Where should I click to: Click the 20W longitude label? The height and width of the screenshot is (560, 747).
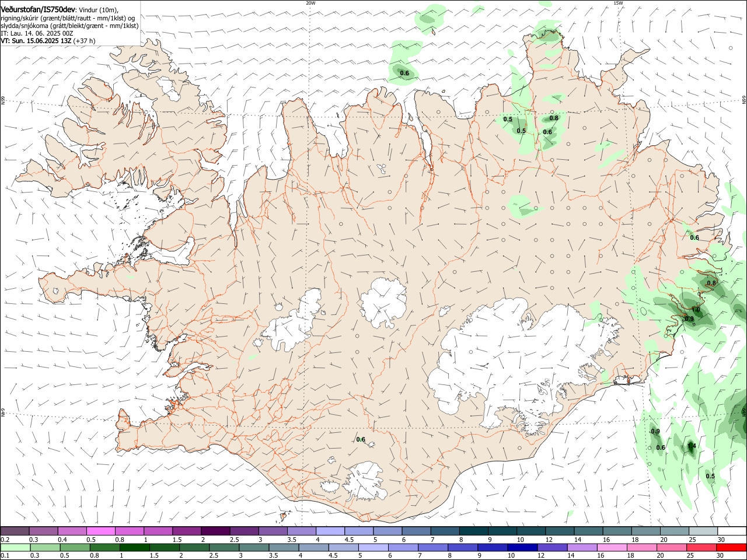[310, 3]
